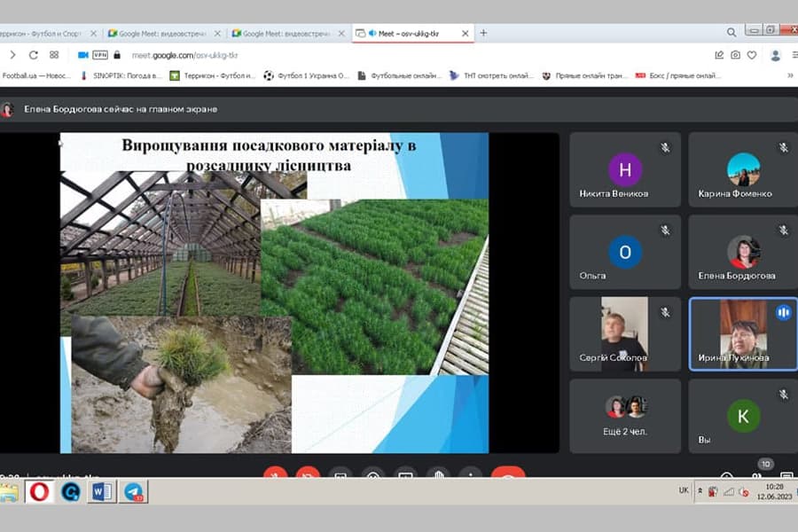Toggle the microphone button in Meet controls
The height and width of the screenshot is (532, 798).
click(x=276, y=474)
